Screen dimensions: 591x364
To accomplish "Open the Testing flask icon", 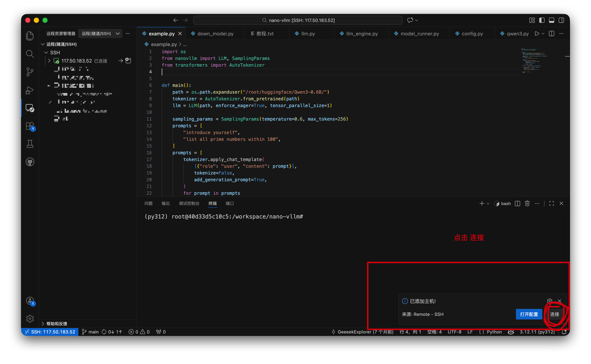I will 30,144.
